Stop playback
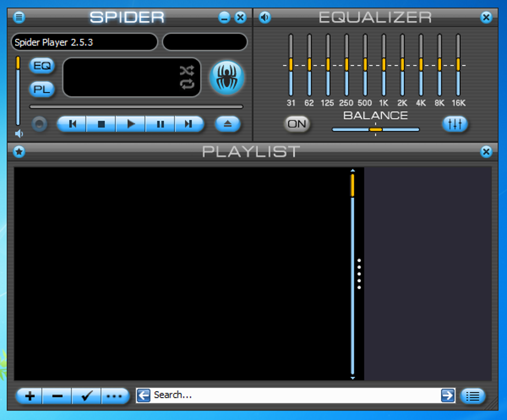The height and width of the screenshot is (420, 507). tap(101, 124)
